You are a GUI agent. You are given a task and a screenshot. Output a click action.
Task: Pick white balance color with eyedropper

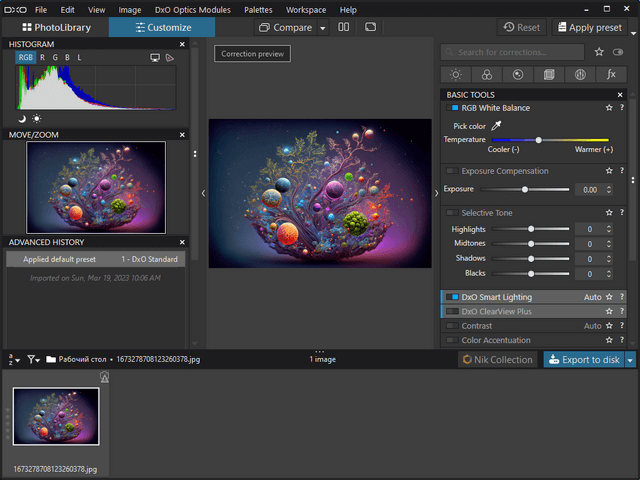click(494, 126)
